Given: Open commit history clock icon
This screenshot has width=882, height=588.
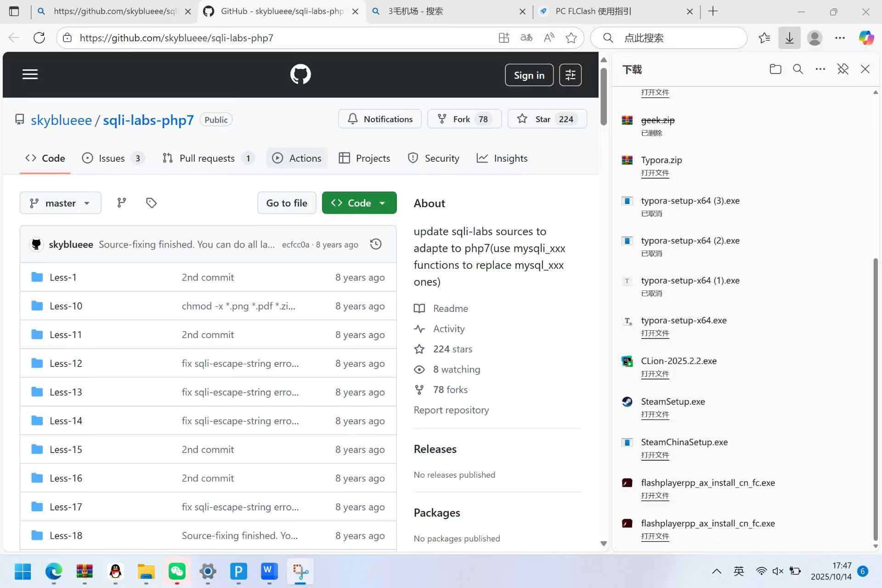Looking at the screenshot, I should (x=376, y=244).
